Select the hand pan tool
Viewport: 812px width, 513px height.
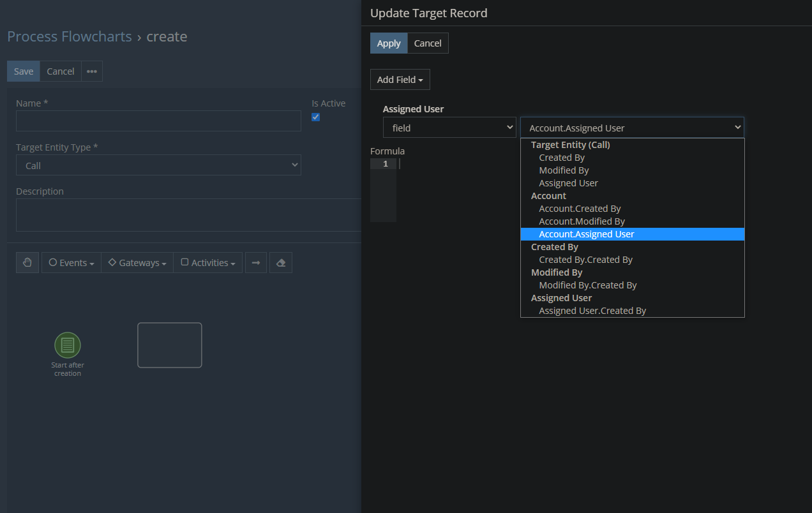27,263
